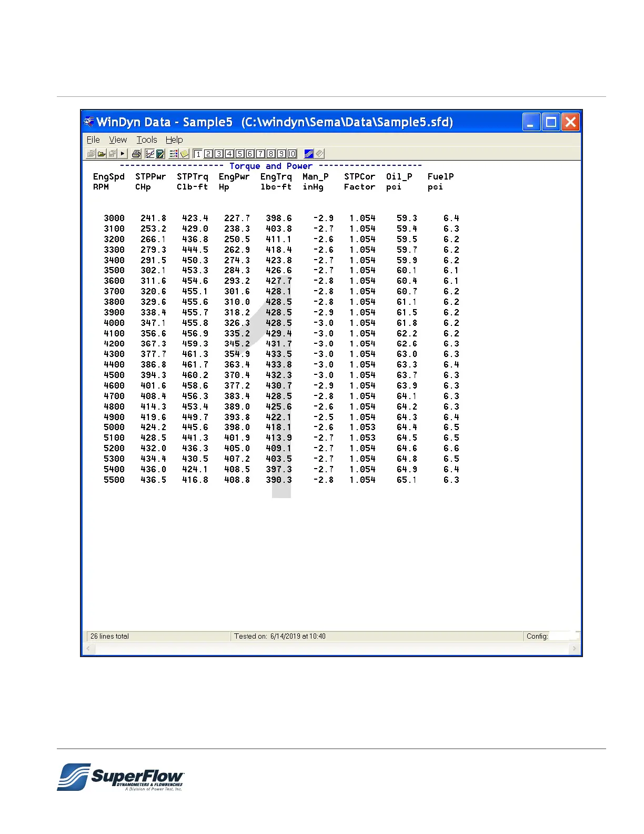Open the yellow notes icon
Viewport: 644px width, 834px height.
point(185,154)
